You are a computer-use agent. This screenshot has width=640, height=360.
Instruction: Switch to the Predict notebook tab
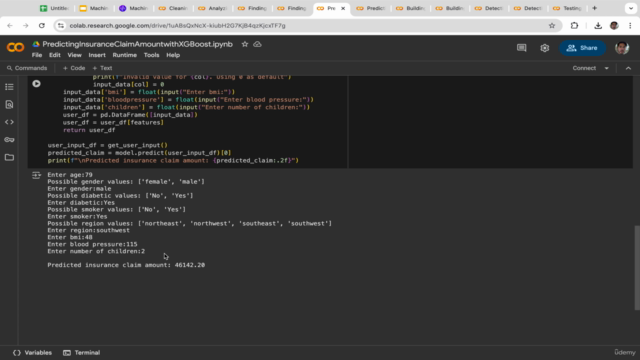click(371, 8)
